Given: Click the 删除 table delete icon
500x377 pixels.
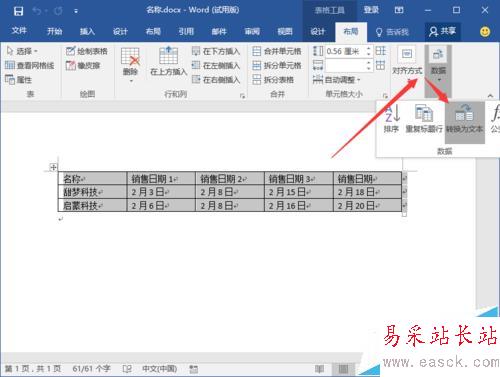Looking at the screenshot, I should [130, 57].
